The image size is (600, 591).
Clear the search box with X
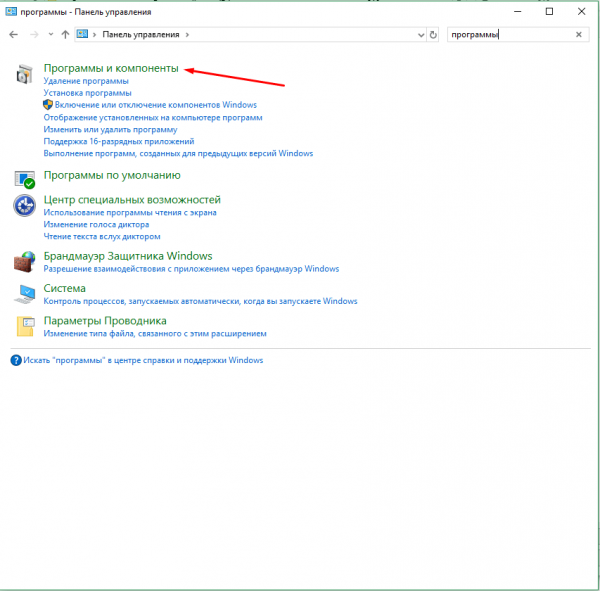(579, 34)
